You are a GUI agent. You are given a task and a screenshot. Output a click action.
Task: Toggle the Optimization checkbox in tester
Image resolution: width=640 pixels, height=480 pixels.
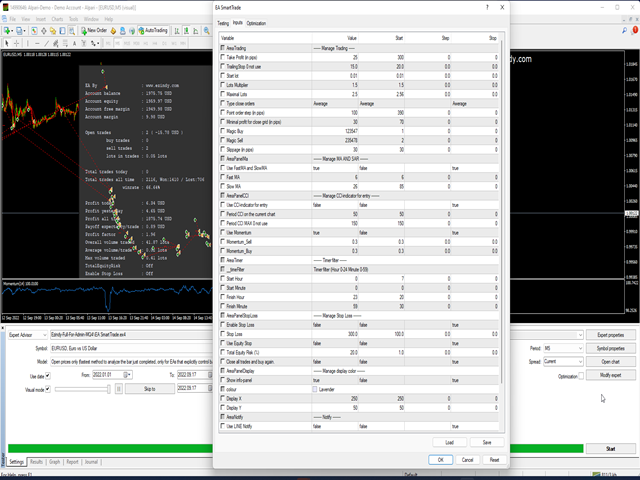click(581, 376)
